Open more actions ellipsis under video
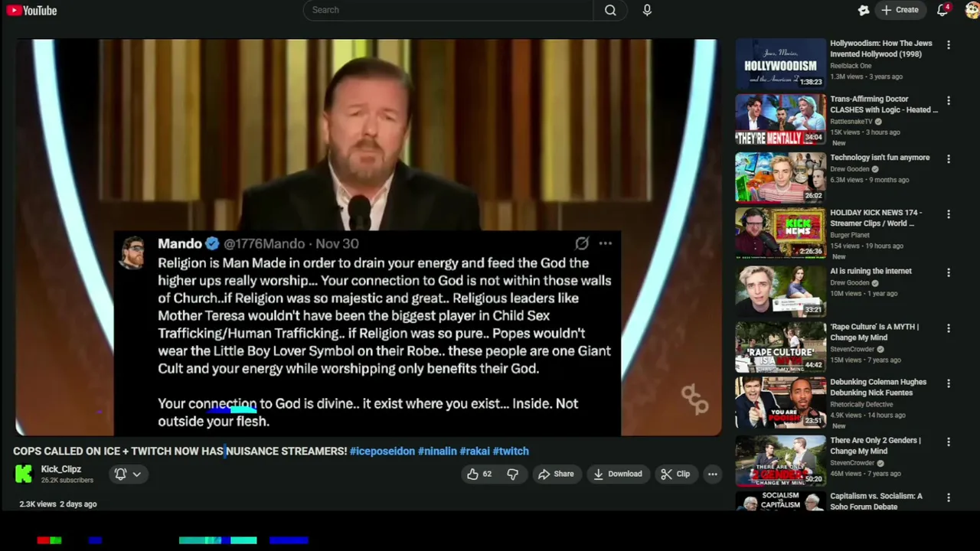The height and width of the screenshot is (551, 980). click(713, 474)
